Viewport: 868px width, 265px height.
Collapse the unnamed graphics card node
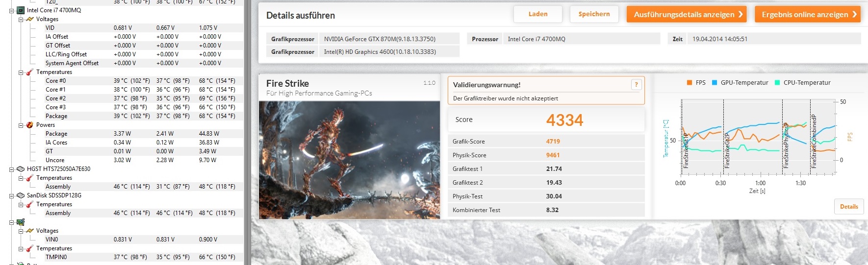[x=11, y=222]
